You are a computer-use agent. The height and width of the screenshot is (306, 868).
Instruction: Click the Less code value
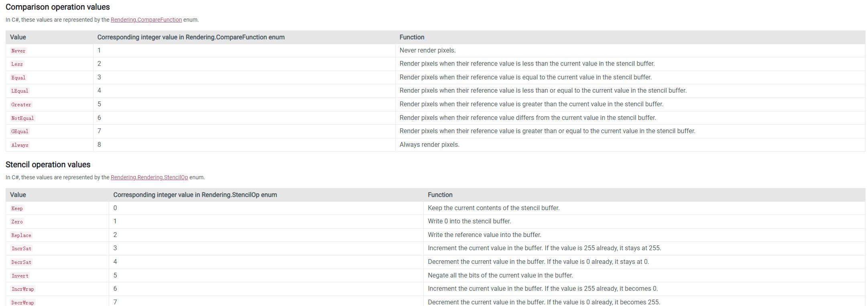pyautogui.click(x=17, y=64)
